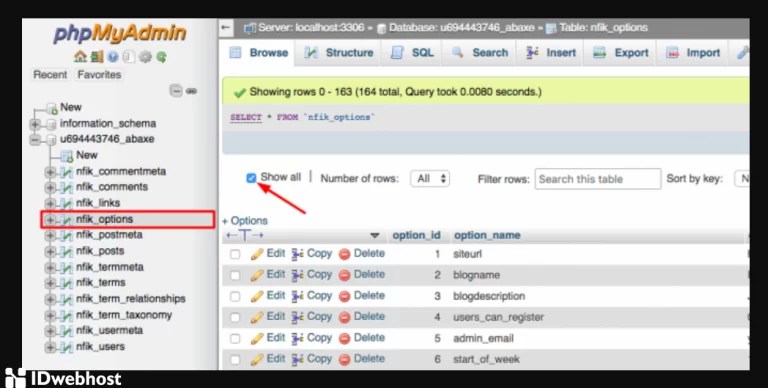Click the collapse sidebar arrow button
The width and height of the screenshot is (768, 388).
click(x=226, y=27)
